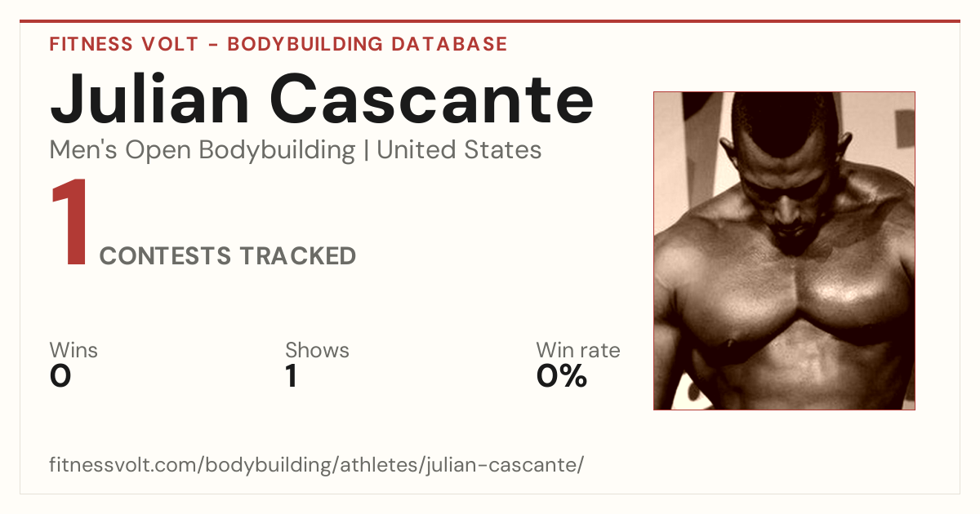Screen dimensions: 980x514
Task: Click the Win rate stat label
Action: (578, 351)
